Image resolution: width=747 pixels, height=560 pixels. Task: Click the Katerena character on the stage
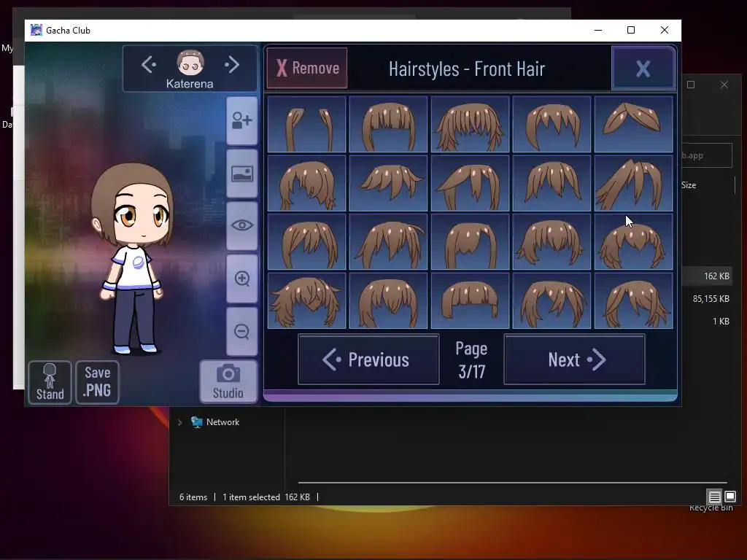(132, 259)
